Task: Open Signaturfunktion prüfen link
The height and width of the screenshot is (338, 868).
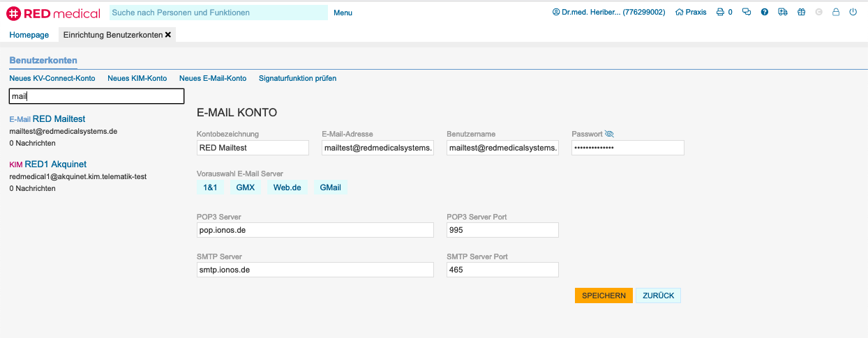Action: pyautogui.click(x=297, y=78)
